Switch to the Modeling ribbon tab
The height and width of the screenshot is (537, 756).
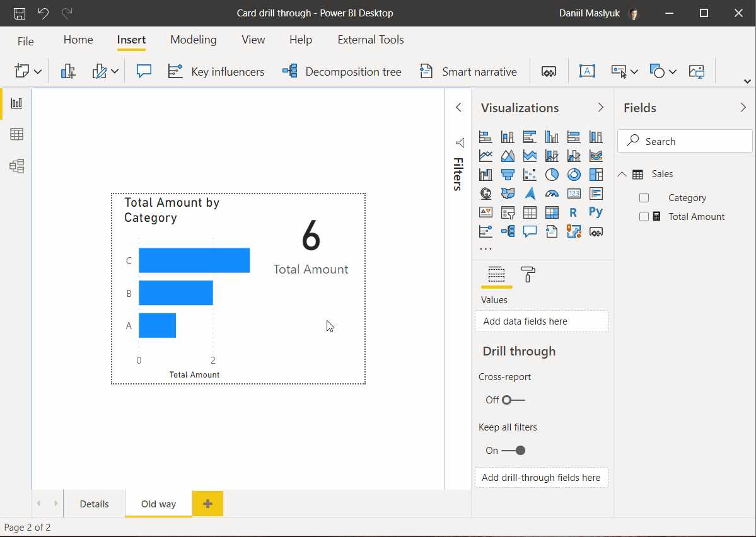click(x=193, y=39)
